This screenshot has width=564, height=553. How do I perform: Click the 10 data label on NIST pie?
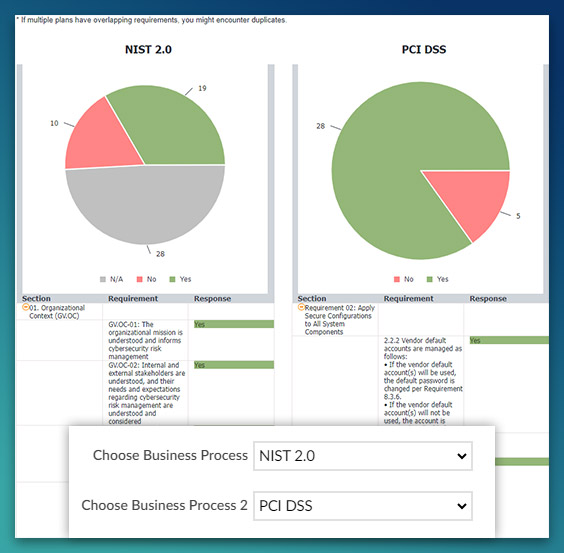click(x=54, y=123)
